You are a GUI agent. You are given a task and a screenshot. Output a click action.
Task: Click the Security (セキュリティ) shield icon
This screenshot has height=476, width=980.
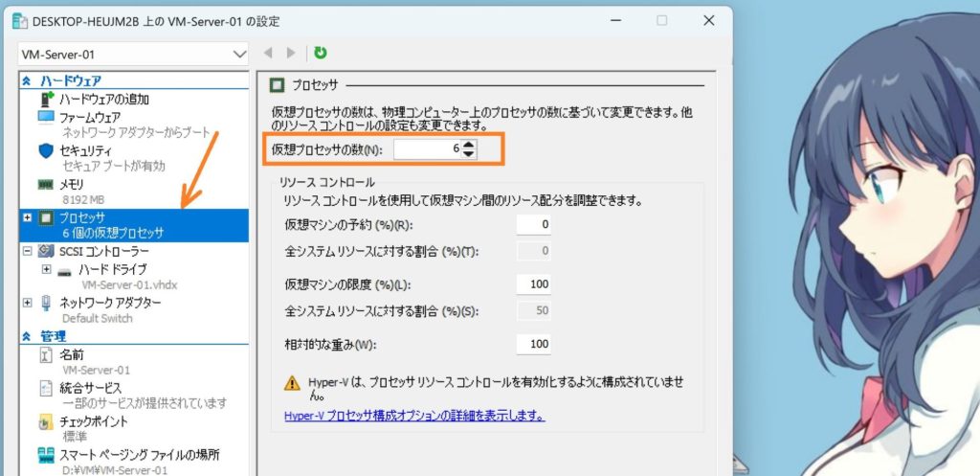pos(46,150)
